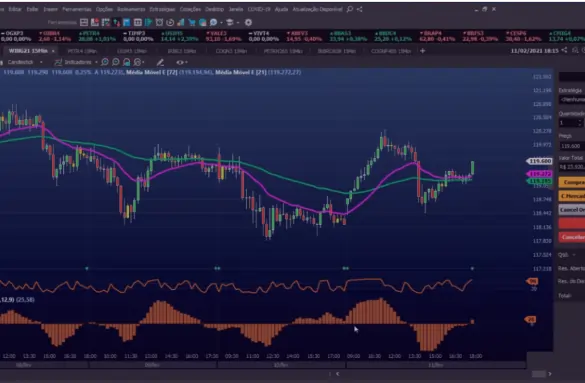This screenshot has height=383, width=585.
Task: Click the zoom in magnifier above chart
Action: tap(105, 62)
